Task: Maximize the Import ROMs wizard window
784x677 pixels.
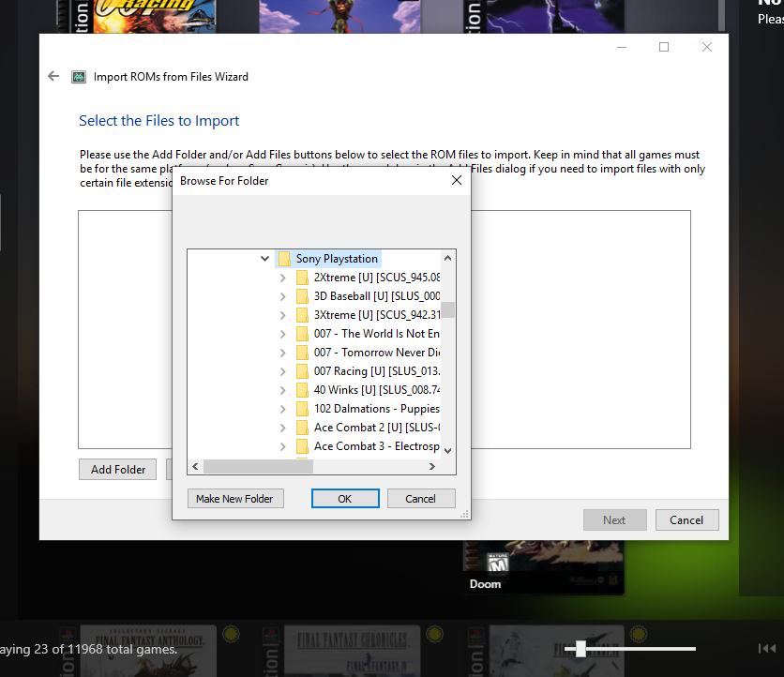Action: [x=664, y=47]
